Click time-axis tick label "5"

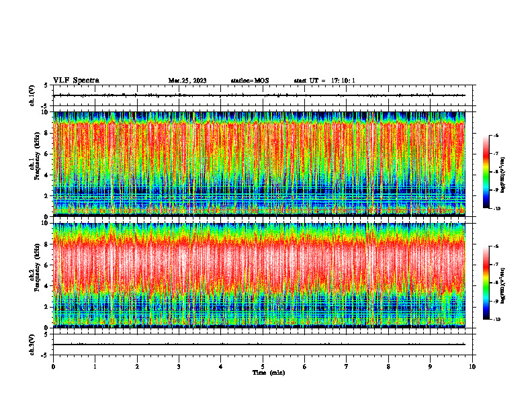(x=263, y=367)
